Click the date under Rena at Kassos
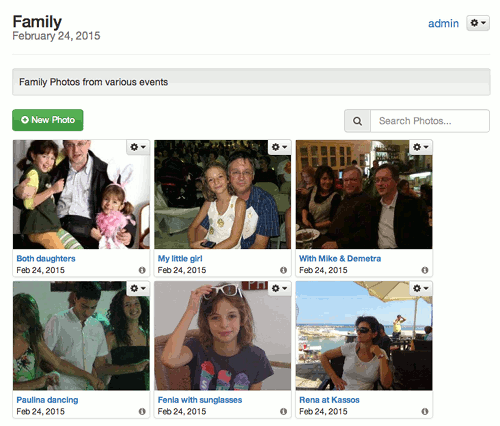This screenshot has height=426, width=500. pyautogui.click(x=323, y=411)
